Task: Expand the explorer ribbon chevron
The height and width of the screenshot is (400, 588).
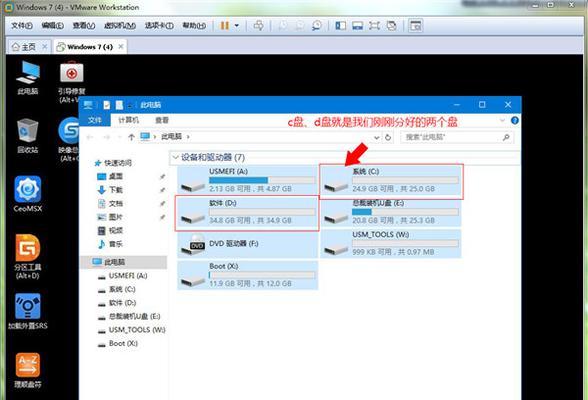Action: tap(502, 120)
